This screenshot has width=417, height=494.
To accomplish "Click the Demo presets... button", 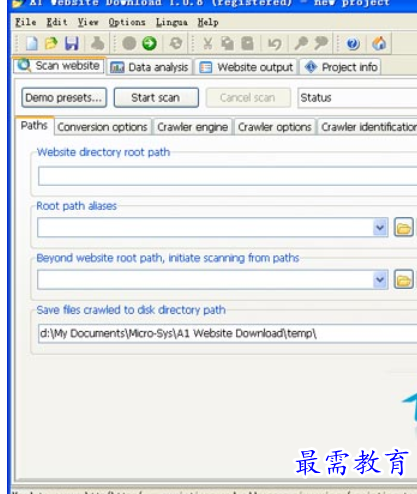I will pyautogui.click(x=64, y=98).
